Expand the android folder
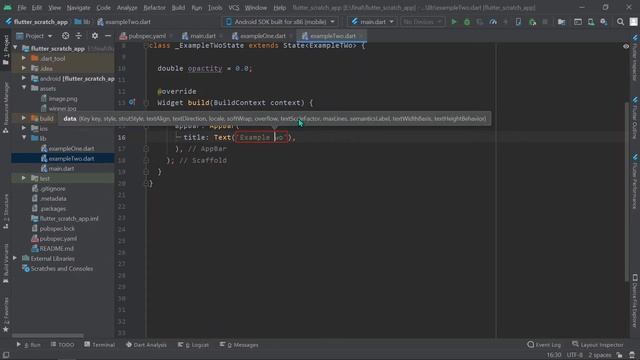 point(24,78)
